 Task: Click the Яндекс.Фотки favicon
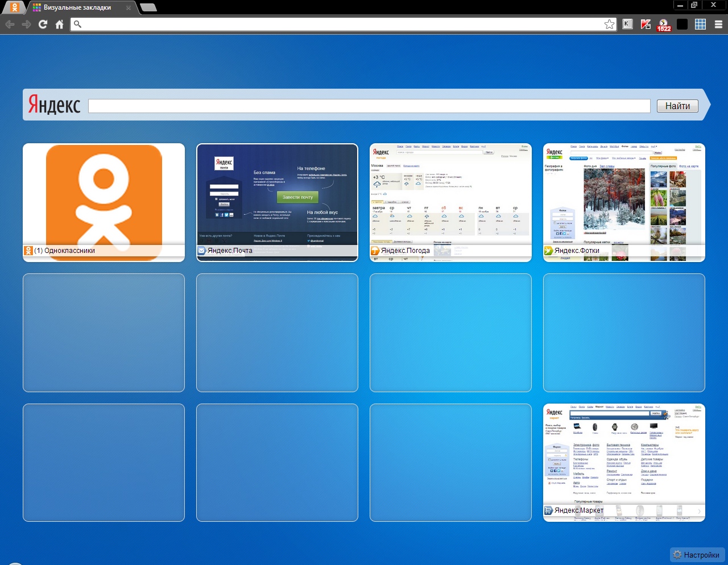point(548,251)
